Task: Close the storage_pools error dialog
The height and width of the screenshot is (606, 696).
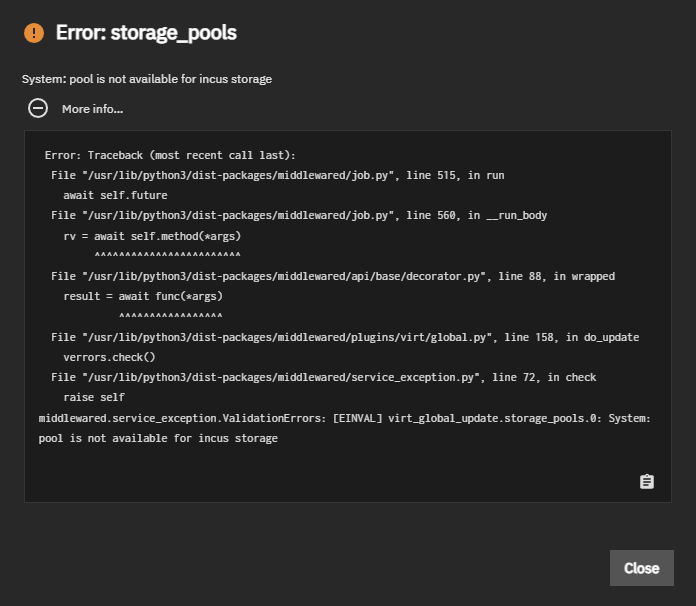Action: 641,568
